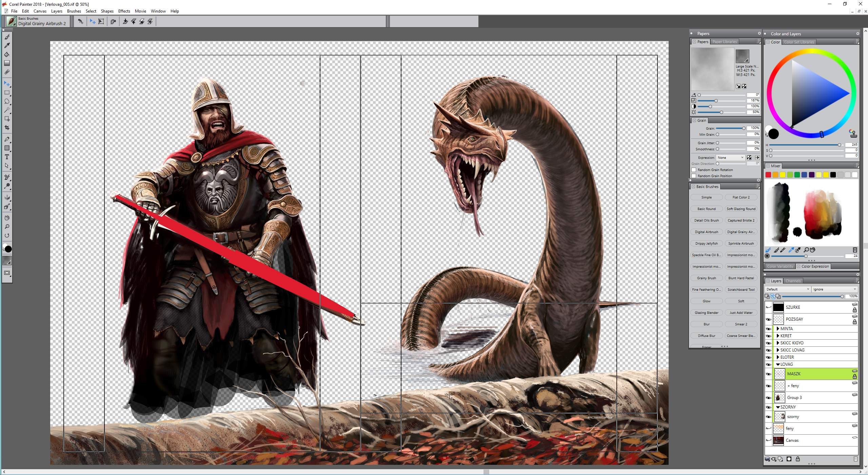Click the brush selector icon in property bar
Viewport: 868px width, 475px height.
click(x=12, y=21)
